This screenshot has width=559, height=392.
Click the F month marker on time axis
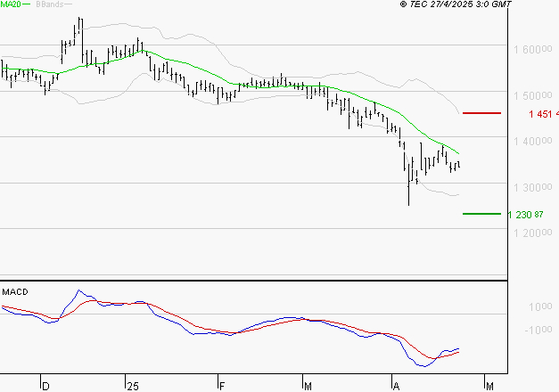tap(220, 386)
